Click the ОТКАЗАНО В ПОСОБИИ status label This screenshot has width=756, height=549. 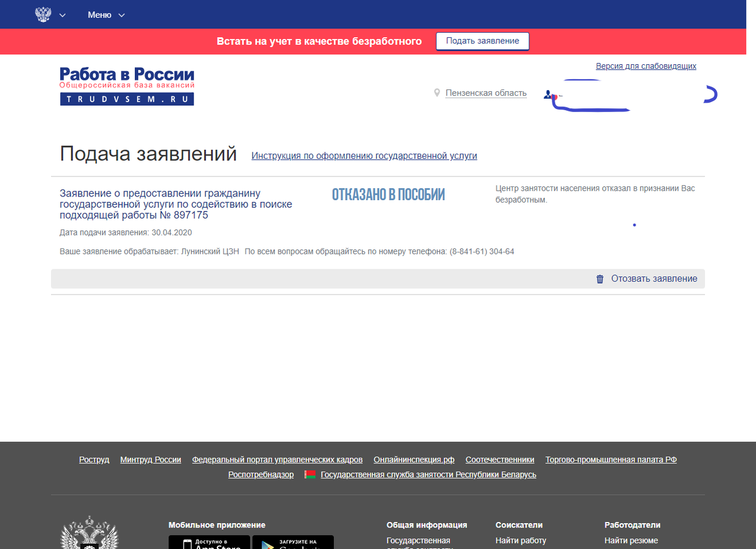pos(388,195)
